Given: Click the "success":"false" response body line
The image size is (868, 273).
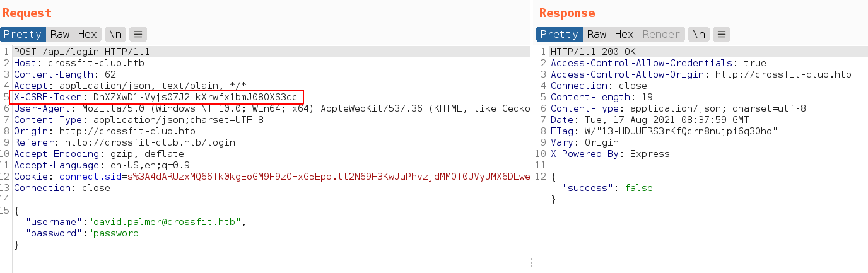Looking at the screenshot, I should pos(611,188).
